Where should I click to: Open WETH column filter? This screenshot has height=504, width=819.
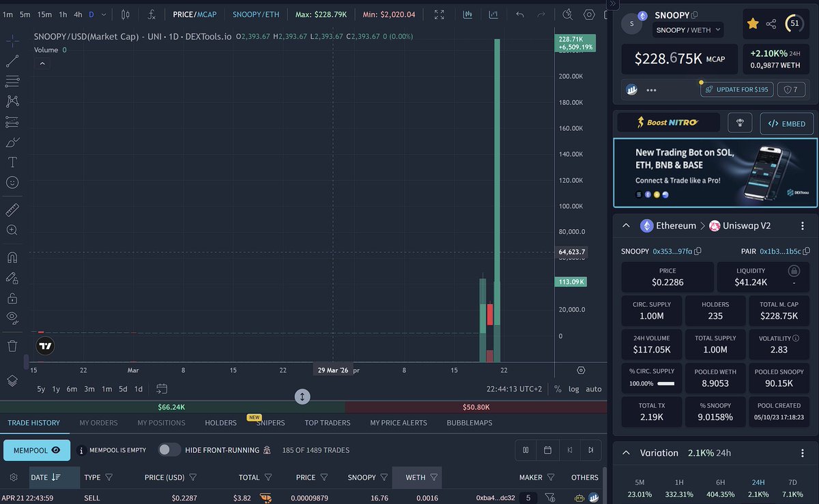433,477
